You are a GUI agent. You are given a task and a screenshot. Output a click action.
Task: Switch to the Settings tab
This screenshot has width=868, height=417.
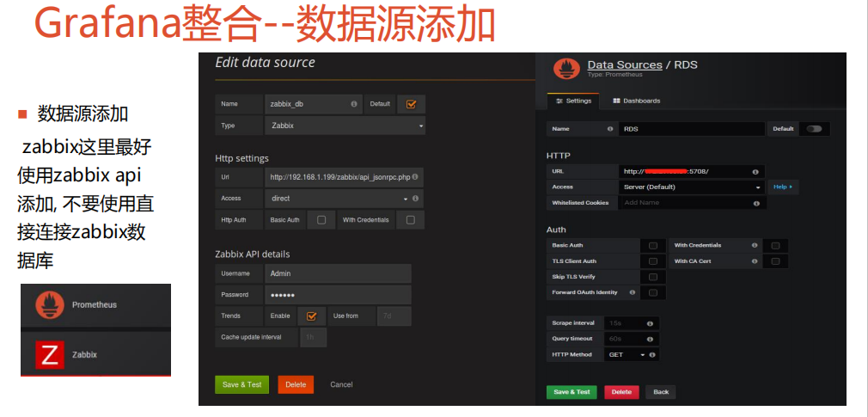click(573, 101)
